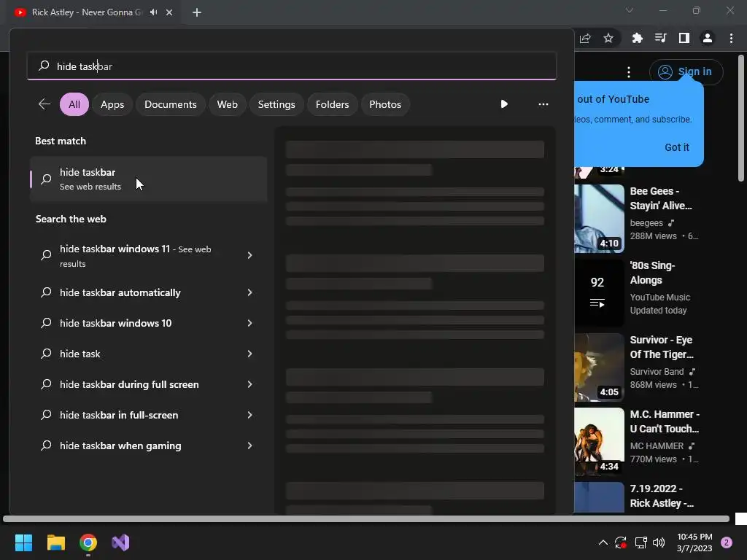
Task: Open the 7.19.2022 Rick Astley video title
Action: click(x=662, y=496)
